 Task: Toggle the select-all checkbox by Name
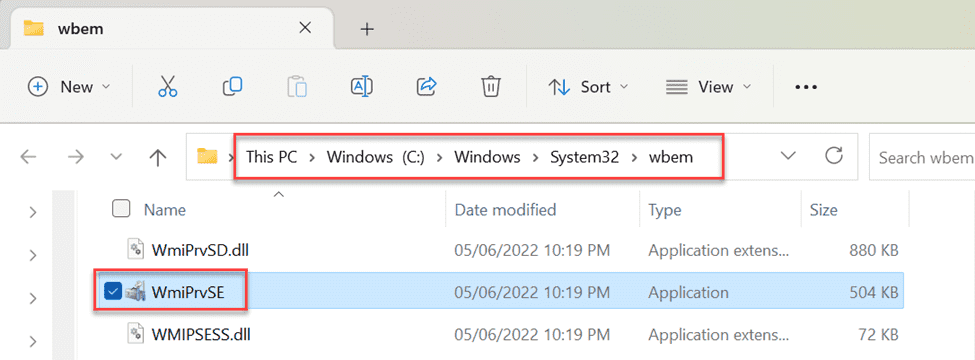[x=121, y=209]
